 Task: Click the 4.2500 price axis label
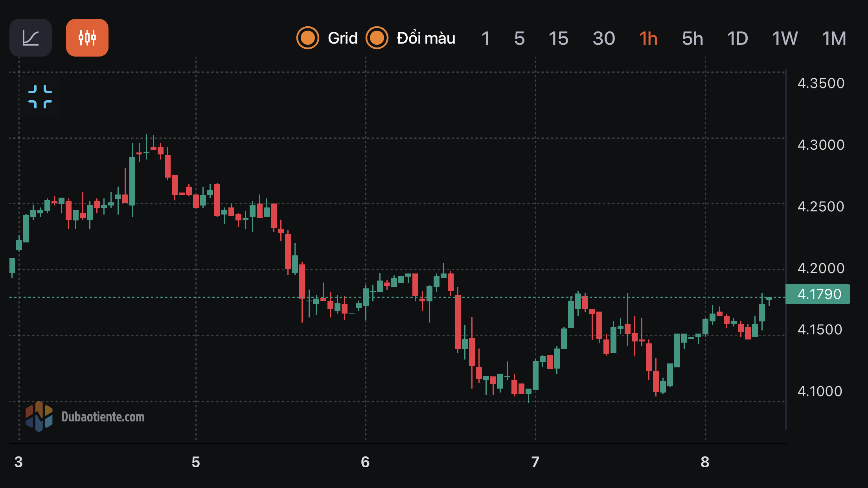[x=821, y=207]
